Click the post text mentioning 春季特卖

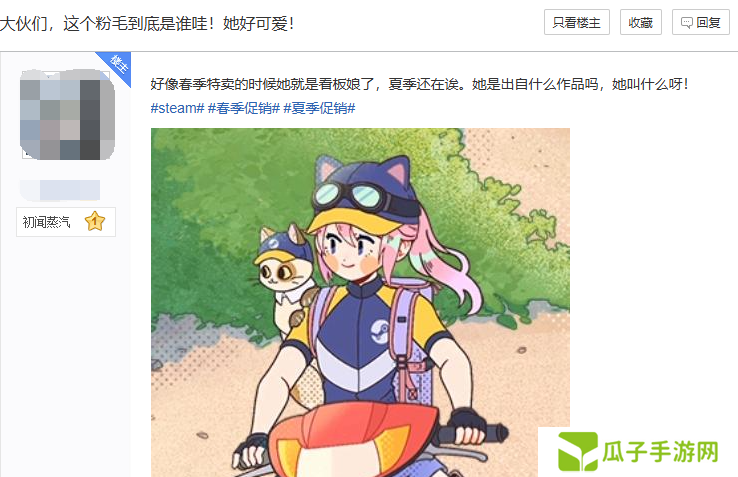point(419,84)
